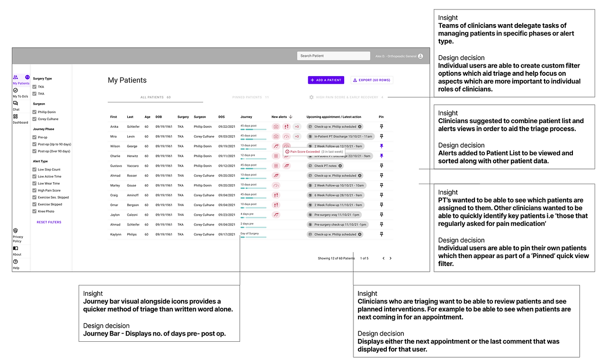Toggle Post-op (Up to 90 days) checkbox
This screenshot has width=598, height=364.
tap(35, 144)
